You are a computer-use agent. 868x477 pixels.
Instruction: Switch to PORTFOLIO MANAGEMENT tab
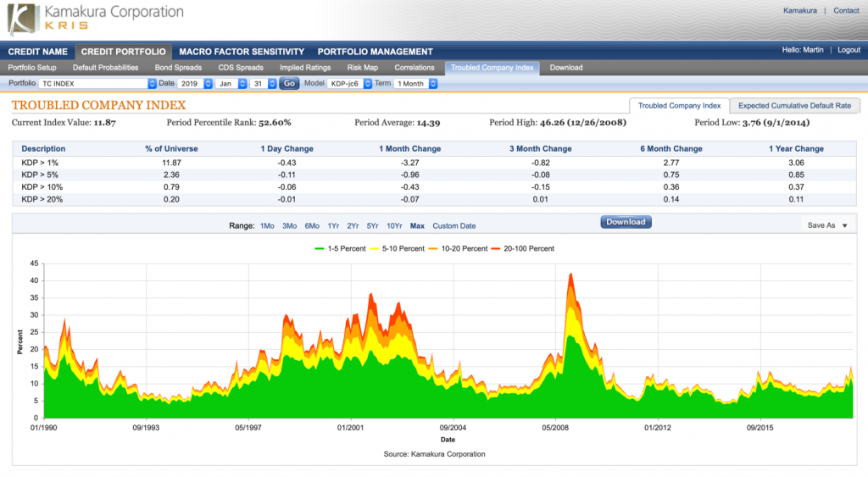(375, 52)
